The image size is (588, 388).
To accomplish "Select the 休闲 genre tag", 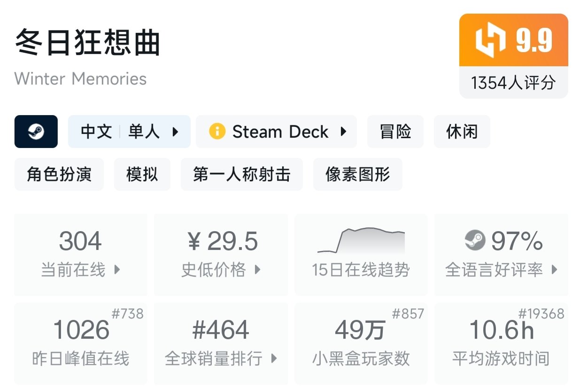I will [462, 132].
